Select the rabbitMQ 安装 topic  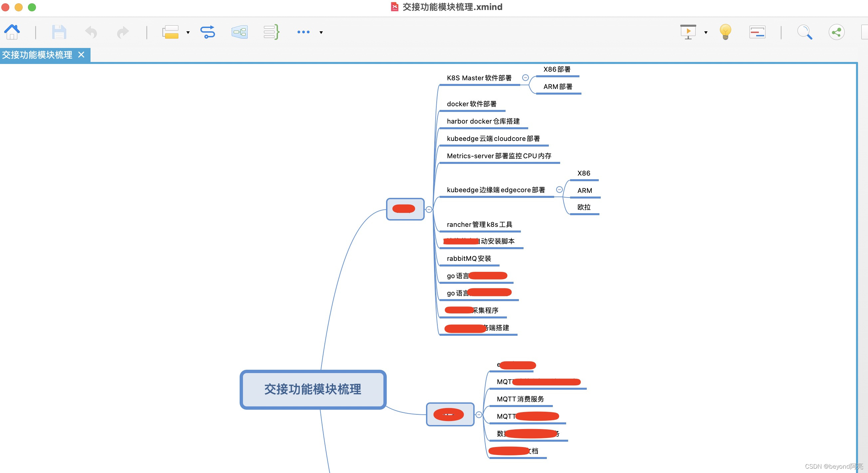469,258
